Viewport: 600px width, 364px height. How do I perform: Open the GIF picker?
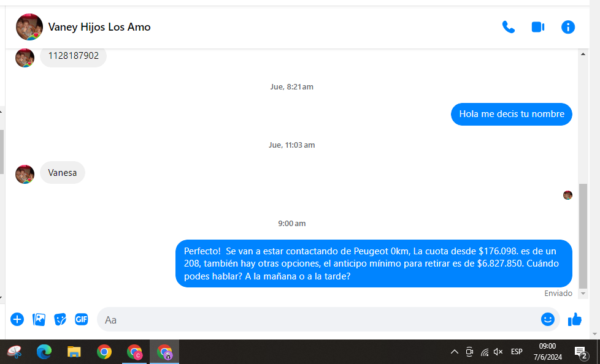82,319
